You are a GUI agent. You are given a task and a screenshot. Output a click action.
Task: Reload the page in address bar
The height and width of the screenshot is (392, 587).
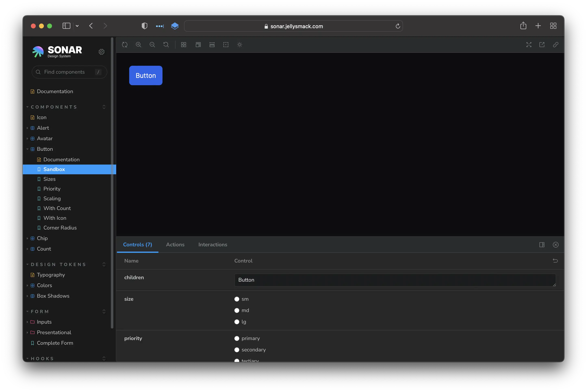coord(397,26)
